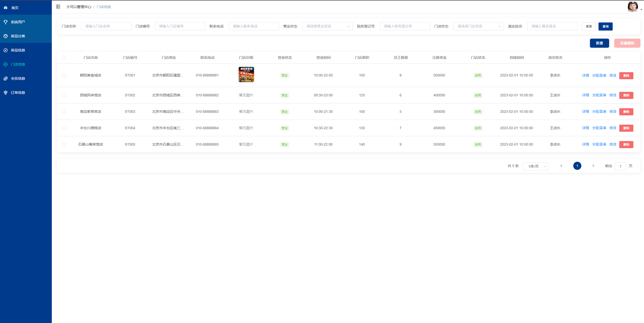
Task: Click the 税务登记号 search input
Action: pos(405,26)
